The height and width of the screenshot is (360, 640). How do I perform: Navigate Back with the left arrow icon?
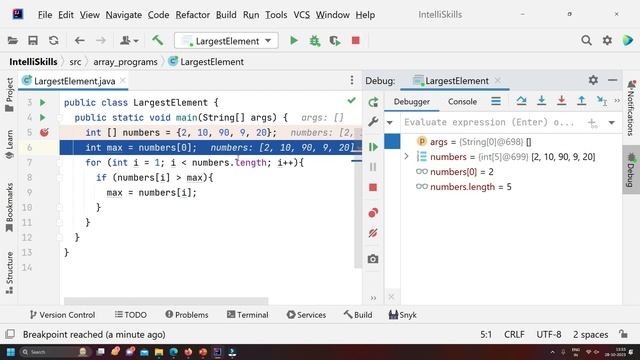click(80, 40)
